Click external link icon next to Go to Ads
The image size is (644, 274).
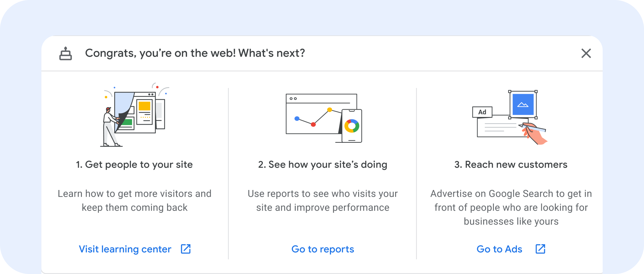(x=540, y=249)
